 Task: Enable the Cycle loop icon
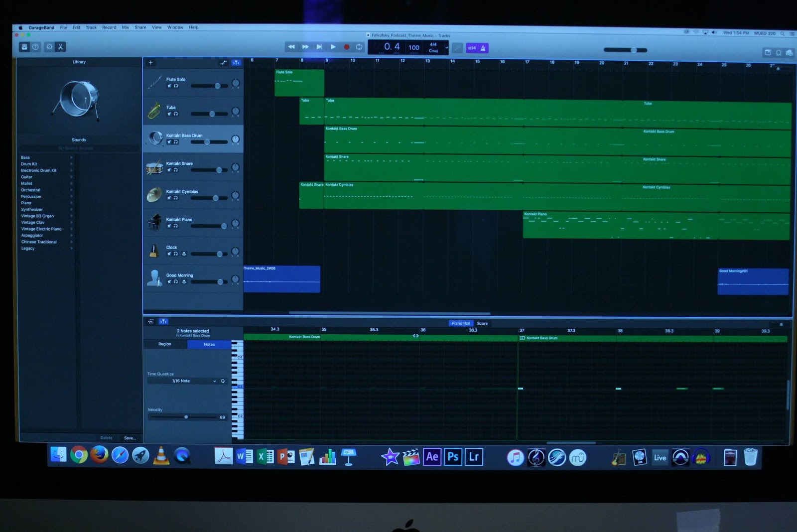click(x=359, y=46)
